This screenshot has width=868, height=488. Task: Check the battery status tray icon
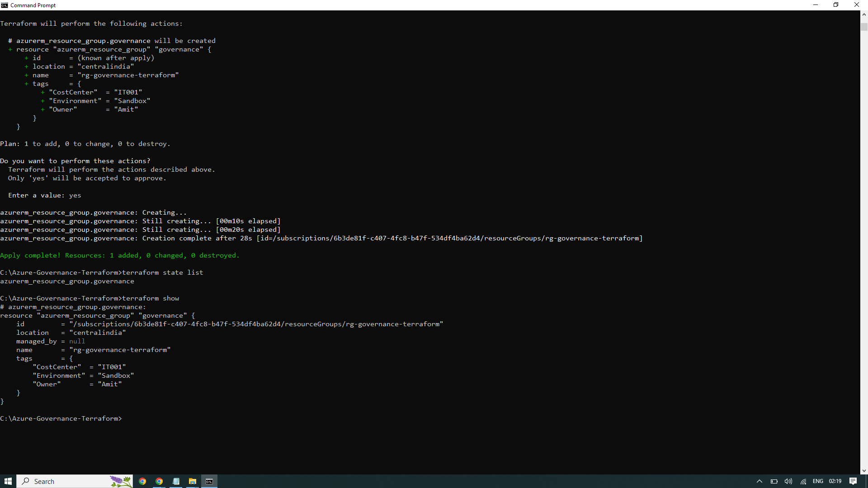pyautogui.click(x=774, y=481)
